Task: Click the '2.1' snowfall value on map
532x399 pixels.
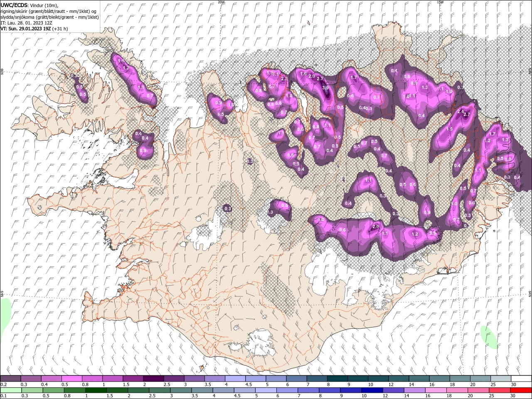Action: (x=285, y=79)
